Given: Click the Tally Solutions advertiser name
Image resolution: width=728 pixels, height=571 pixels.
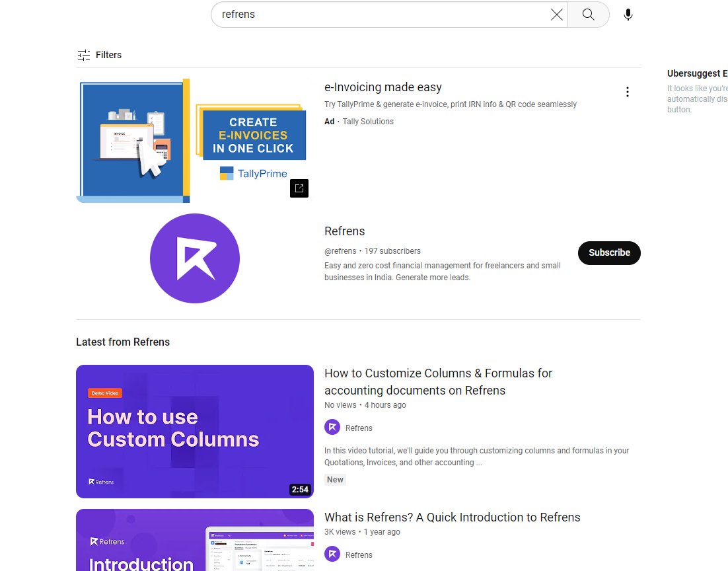Looking at the screenshot, I should (x=368, y=121).
